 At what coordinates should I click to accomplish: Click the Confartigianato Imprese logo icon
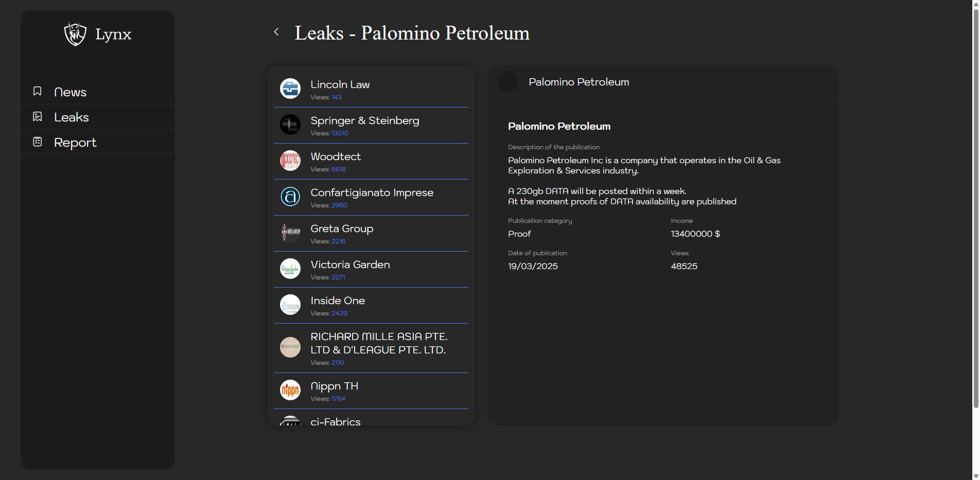pos(290,197)
